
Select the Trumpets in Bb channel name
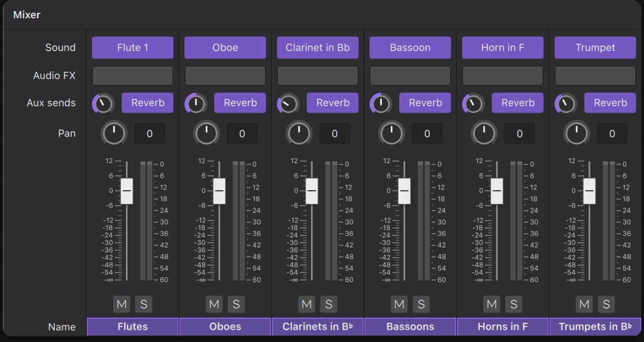[596, 326]
